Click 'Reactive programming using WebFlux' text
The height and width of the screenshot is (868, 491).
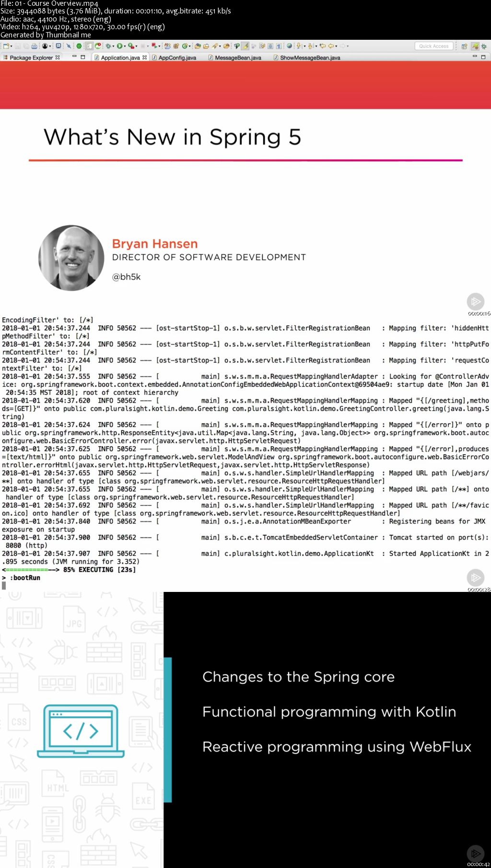337,747
